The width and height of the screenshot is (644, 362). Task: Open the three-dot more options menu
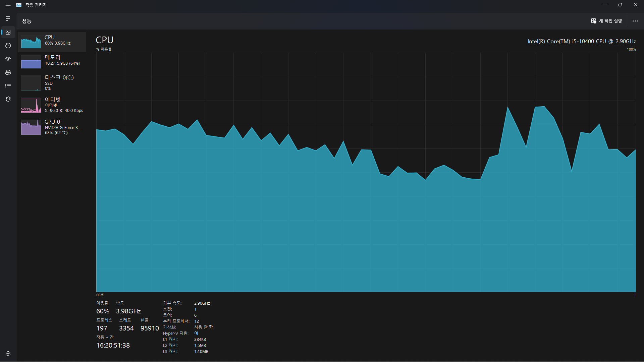635,21
